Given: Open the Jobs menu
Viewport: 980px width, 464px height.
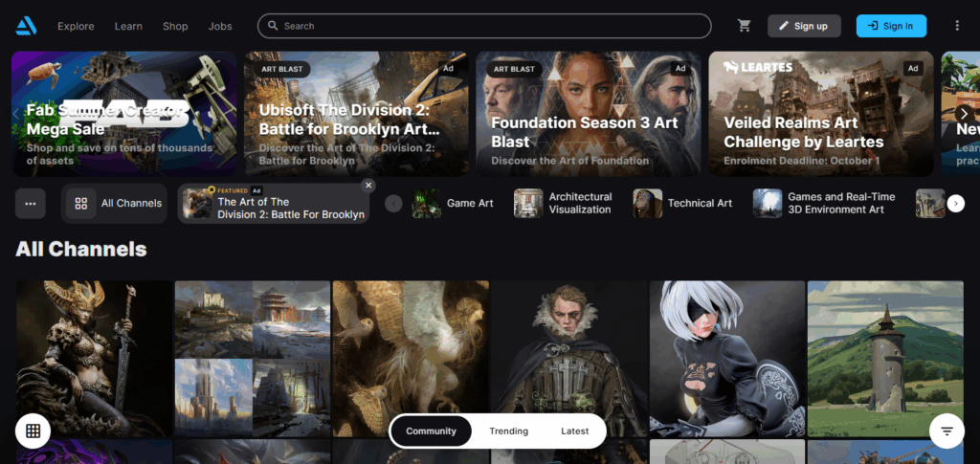Looking at the screenshot, I should [x=220, y=26].
